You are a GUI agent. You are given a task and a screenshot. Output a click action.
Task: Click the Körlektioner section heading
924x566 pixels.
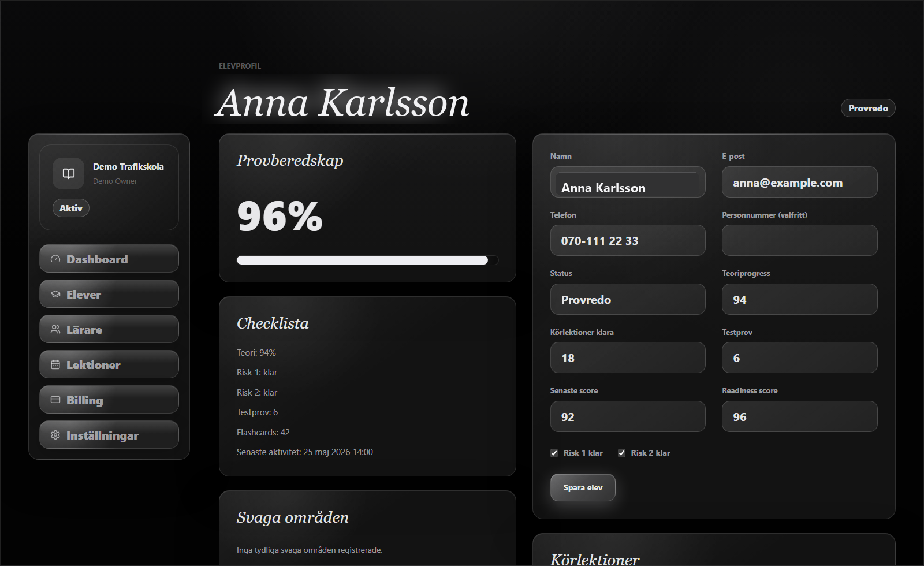(x=595, y=559)
